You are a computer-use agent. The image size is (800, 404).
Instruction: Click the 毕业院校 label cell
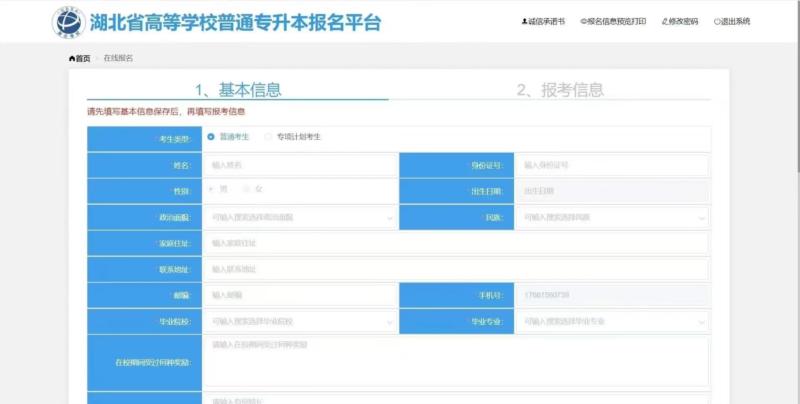(x=144, y=321)
